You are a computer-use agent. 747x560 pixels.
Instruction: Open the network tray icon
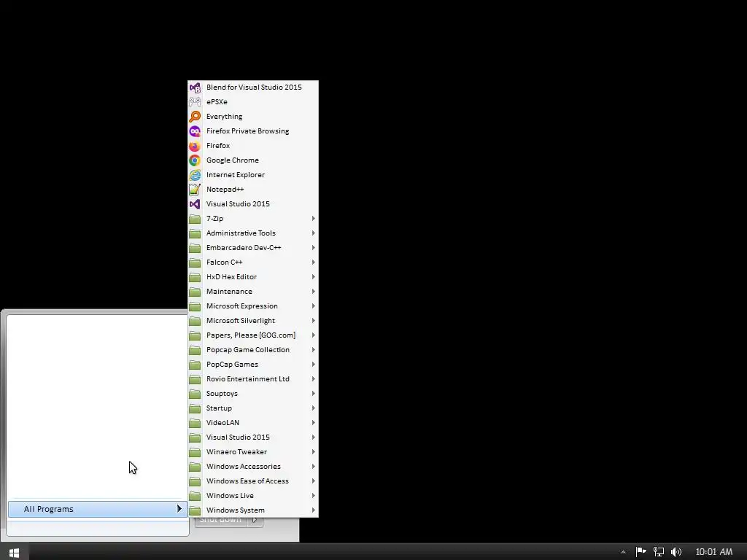click(659, 552)
